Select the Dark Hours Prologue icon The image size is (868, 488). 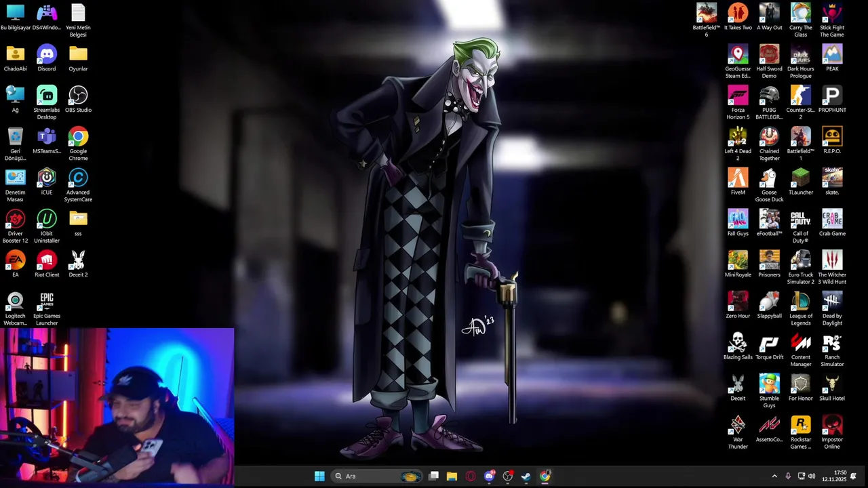click(801, 54)
